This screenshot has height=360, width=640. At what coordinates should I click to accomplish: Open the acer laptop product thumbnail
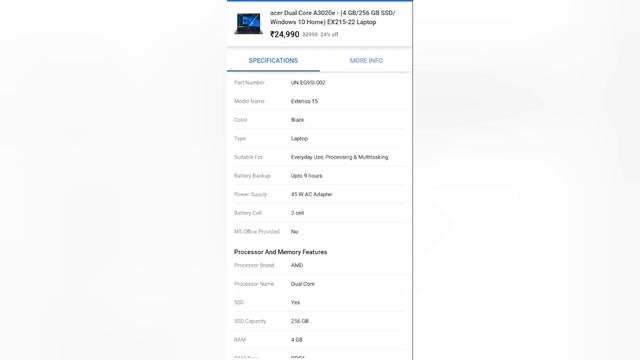[x=248, y=24]
